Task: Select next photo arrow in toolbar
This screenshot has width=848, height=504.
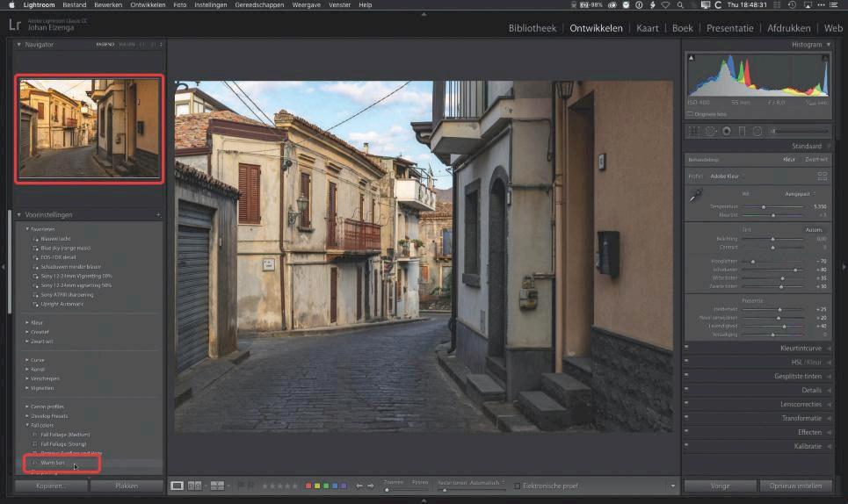Action: (371, 486)
